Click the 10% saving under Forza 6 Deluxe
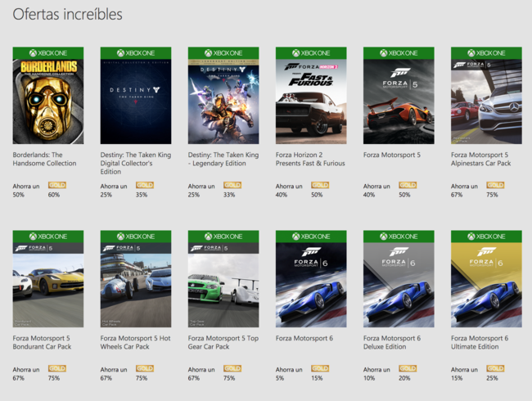532x401 pixels. pyautogui.click(x=369, y=378)
